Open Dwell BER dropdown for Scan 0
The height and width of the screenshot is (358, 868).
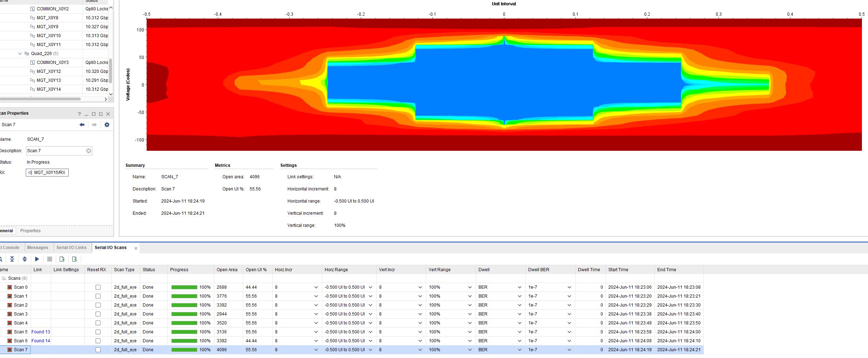[x=569, y=287]
